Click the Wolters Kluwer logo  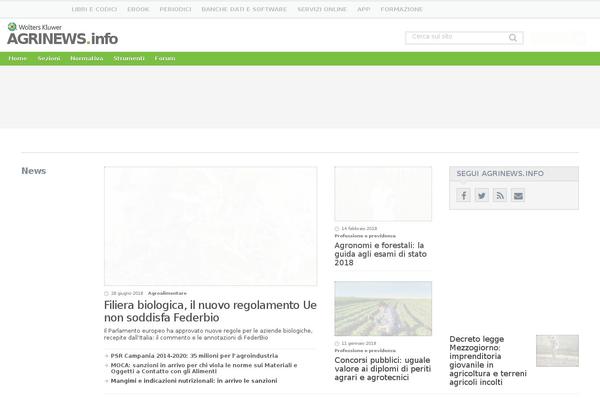click(34, 27)
